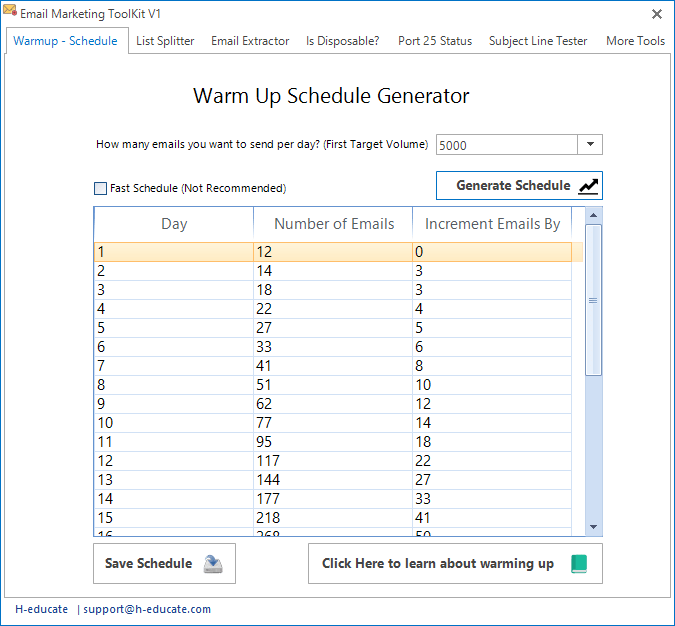This screenshot has width=675, height=626.
Task: Click the Number of Emails column header
Action: pos(333,224)
